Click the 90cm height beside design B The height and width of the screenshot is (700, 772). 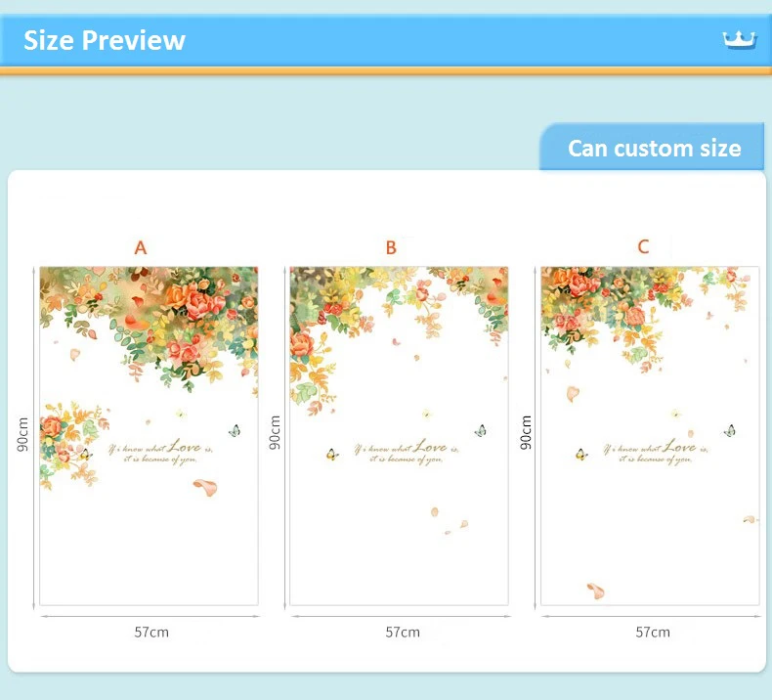click(275, 432)
